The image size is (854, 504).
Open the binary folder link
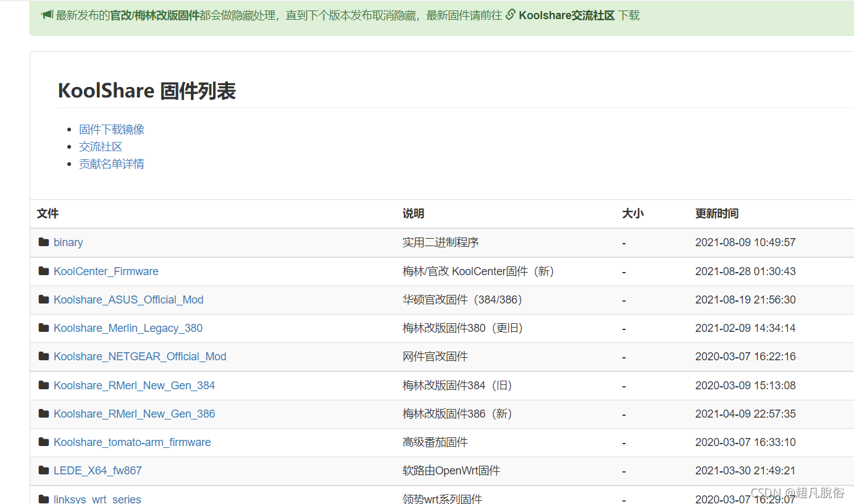(68, 242)
